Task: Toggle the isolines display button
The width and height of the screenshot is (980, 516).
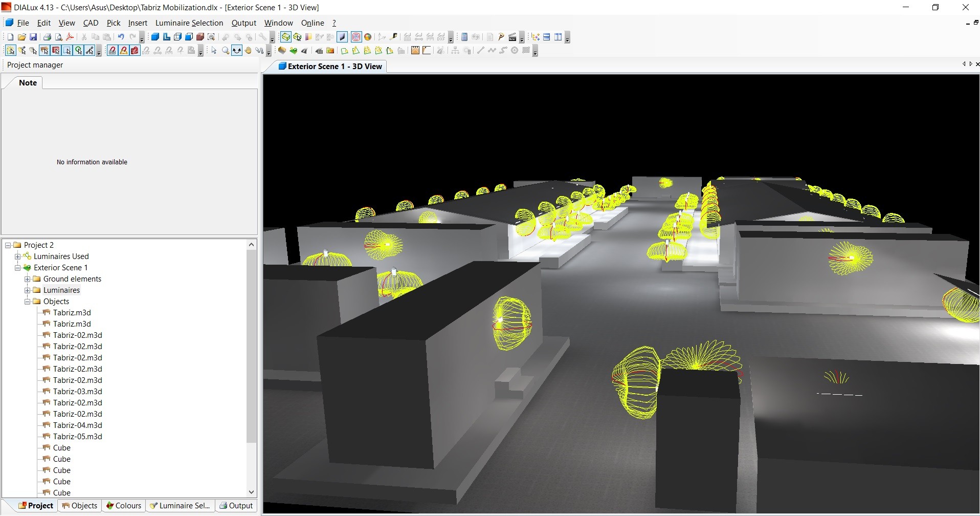Action: 356,37
